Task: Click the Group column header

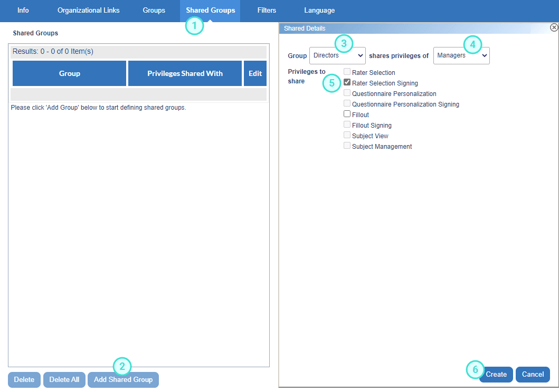Action: click(70, 73)
